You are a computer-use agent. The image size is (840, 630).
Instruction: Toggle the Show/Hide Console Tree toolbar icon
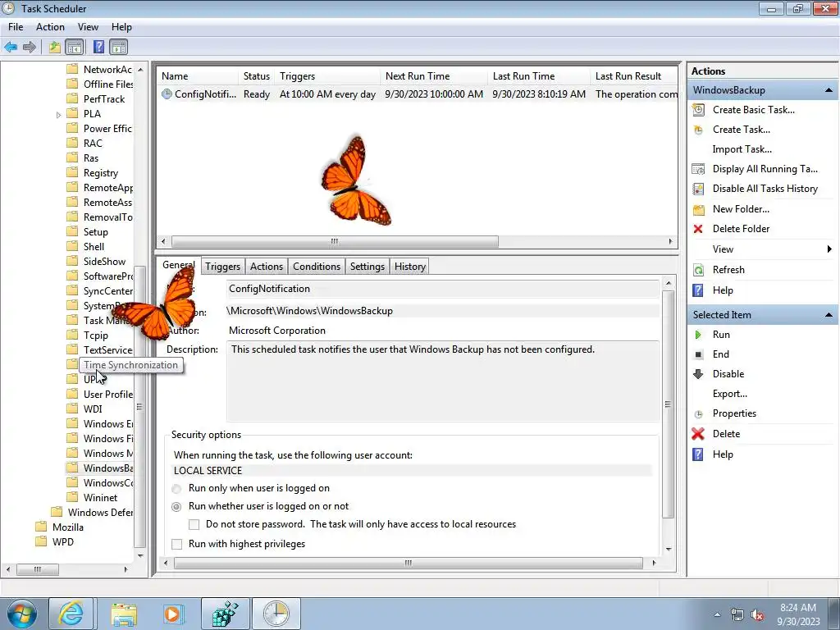pyautogui.click(x=75, y=47)
